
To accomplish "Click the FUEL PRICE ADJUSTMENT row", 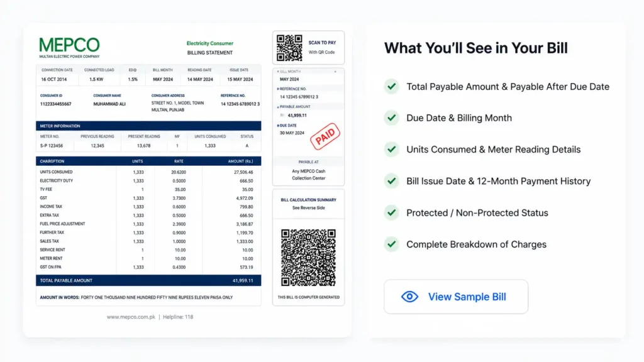I will point(148,224).
